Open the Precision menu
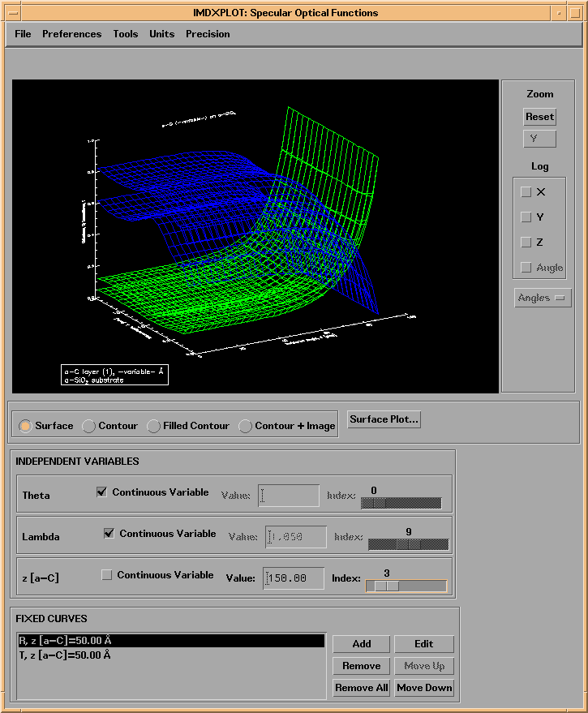This screenshot has width=588, height=713. pyautogui.click(x=208, y=34)
